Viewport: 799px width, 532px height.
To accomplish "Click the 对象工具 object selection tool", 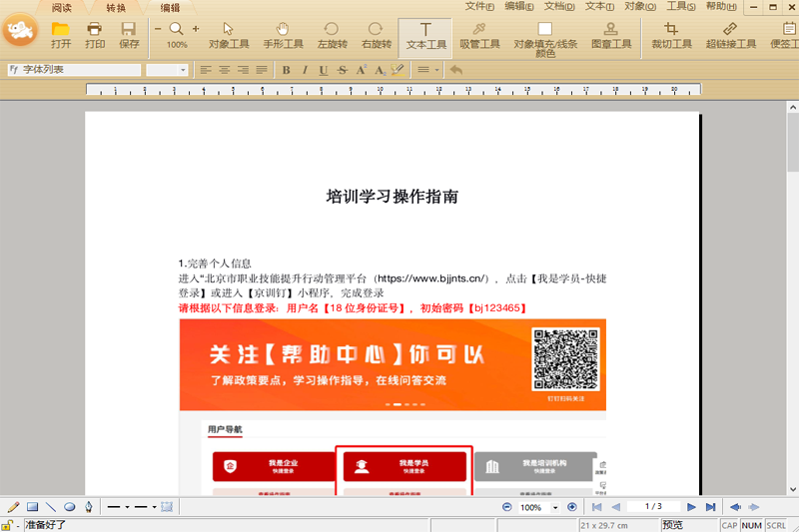I will 229,36.
